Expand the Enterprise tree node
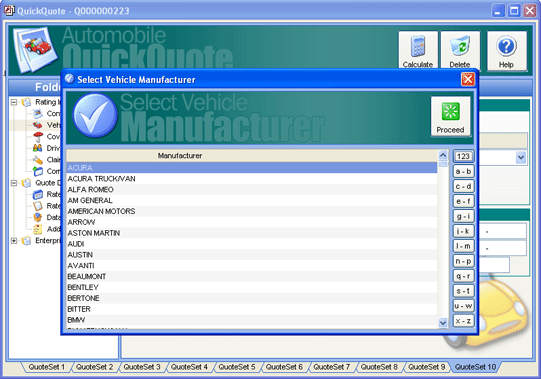The image size is (541, 379). [14, 241]
